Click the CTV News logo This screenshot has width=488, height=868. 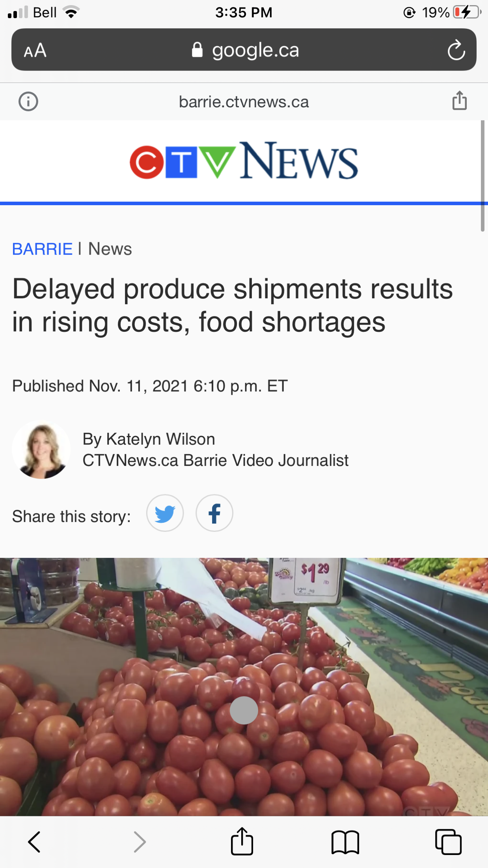click(244, 160)
